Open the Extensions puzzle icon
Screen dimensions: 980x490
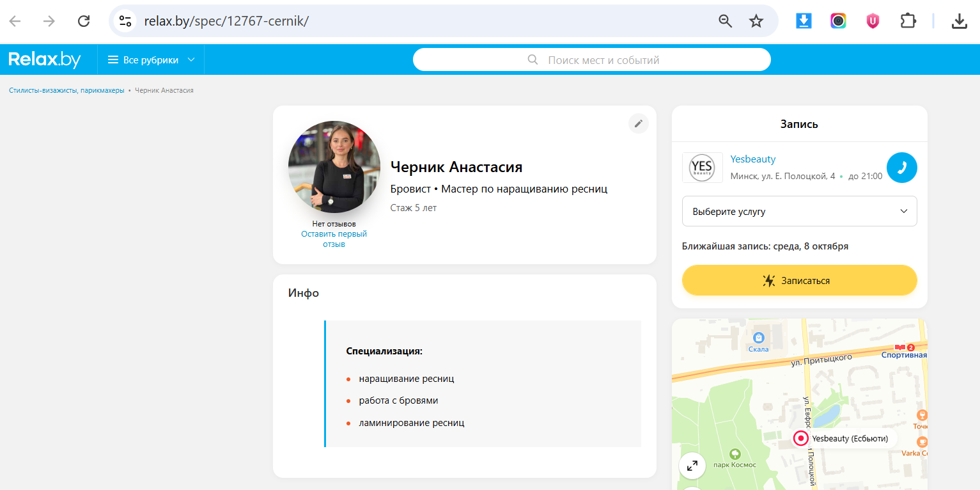pos(908,21)
